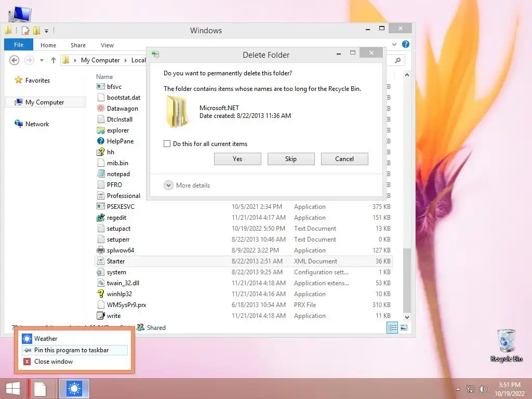The image size is (532, 399).
Task: Choose Pin this program to taskbar
Action: tap(75, 350)
